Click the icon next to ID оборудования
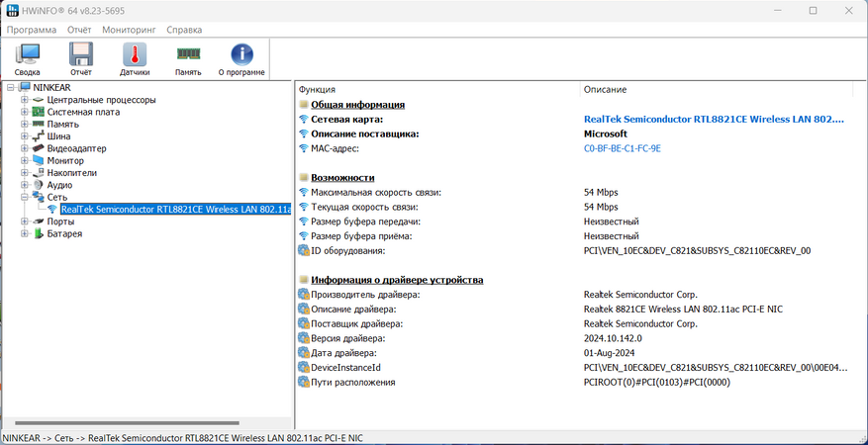Screen dimensions: 868x445 pyautogui.click(x=304, y=251)
